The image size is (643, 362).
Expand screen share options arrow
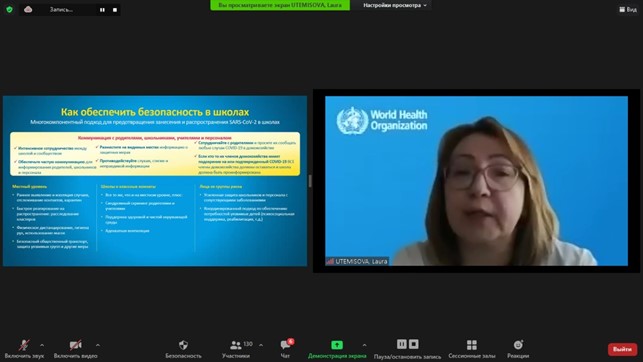364,345
